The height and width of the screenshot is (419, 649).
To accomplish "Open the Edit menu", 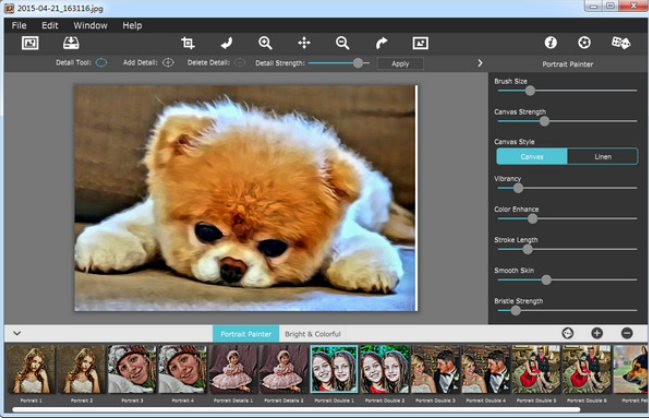I will [50, 25].
